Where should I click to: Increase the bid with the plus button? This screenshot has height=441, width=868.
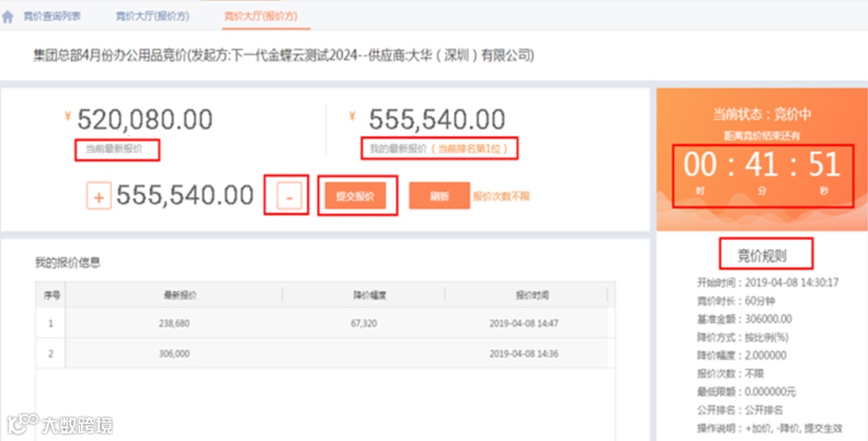point(99,196)
